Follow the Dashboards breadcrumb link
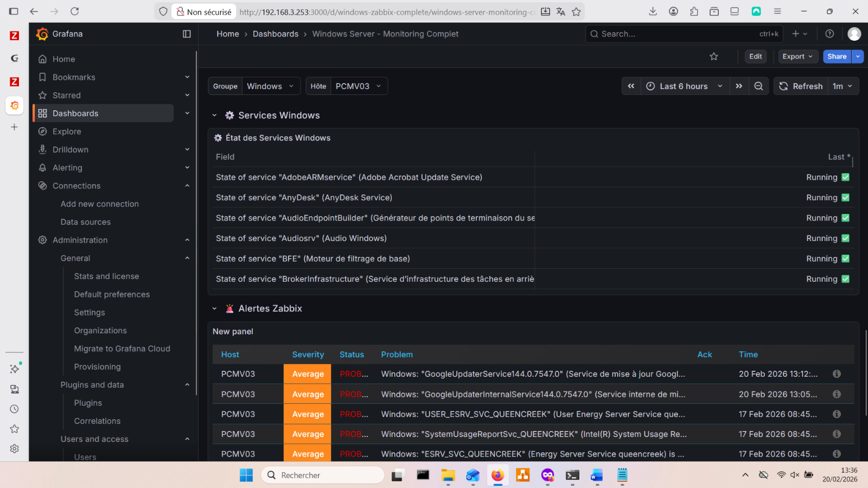Viewport: 868px width, 488px height. [x=276, y=34]
